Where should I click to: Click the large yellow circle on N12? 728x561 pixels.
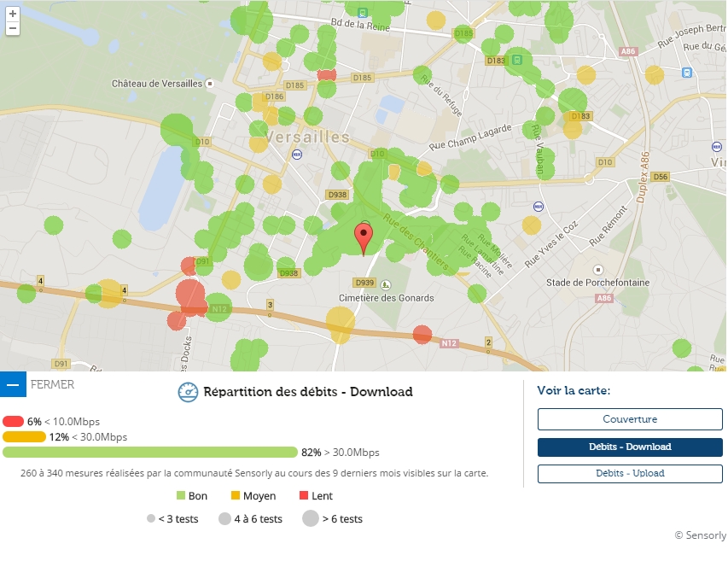pyautogui.click(x=341, y=324)
